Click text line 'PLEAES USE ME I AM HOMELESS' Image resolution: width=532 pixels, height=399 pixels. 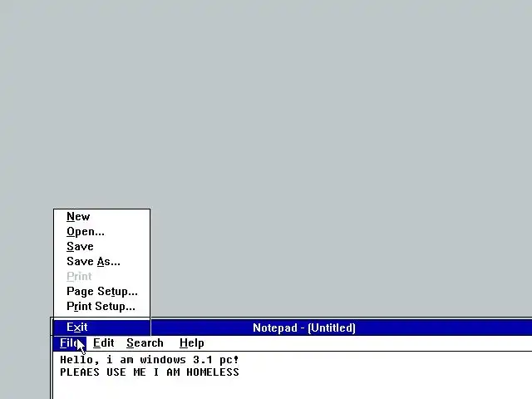pyautogui.click(x=150, y=372)
